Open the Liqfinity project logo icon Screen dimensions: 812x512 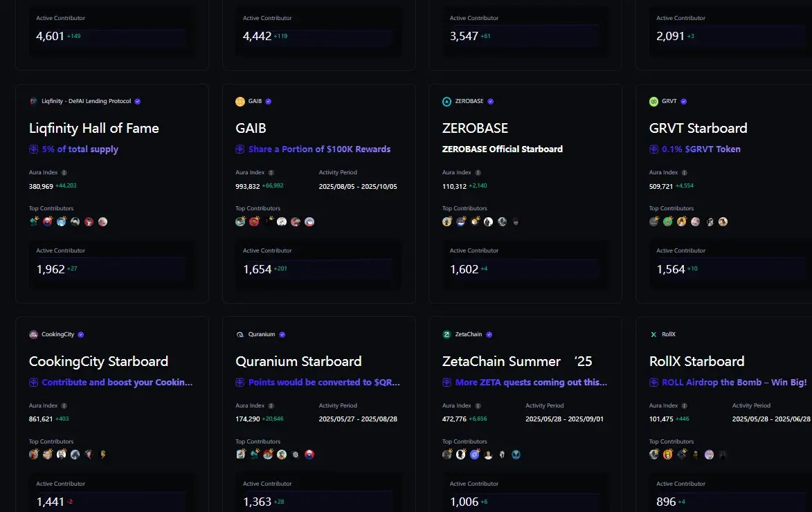[x=34, y=102]
